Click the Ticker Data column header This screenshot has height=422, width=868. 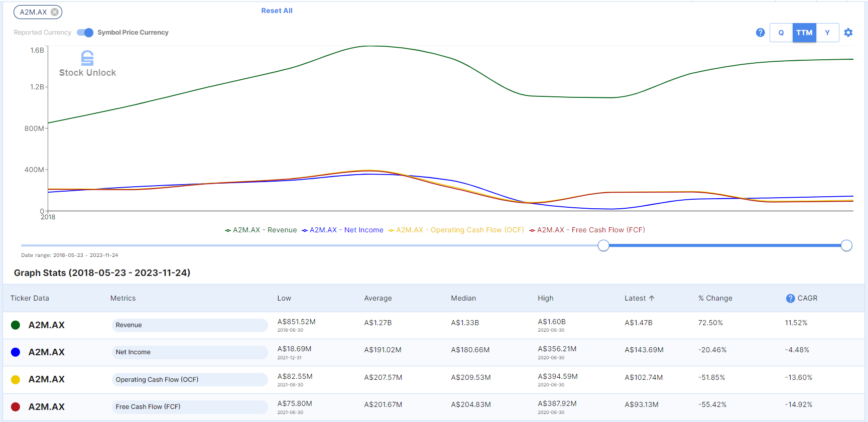[30, 298]
